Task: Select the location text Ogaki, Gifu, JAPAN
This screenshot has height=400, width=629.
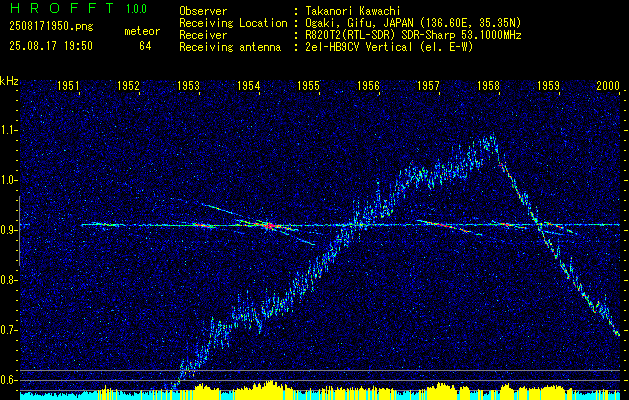Action: [358, 23]
